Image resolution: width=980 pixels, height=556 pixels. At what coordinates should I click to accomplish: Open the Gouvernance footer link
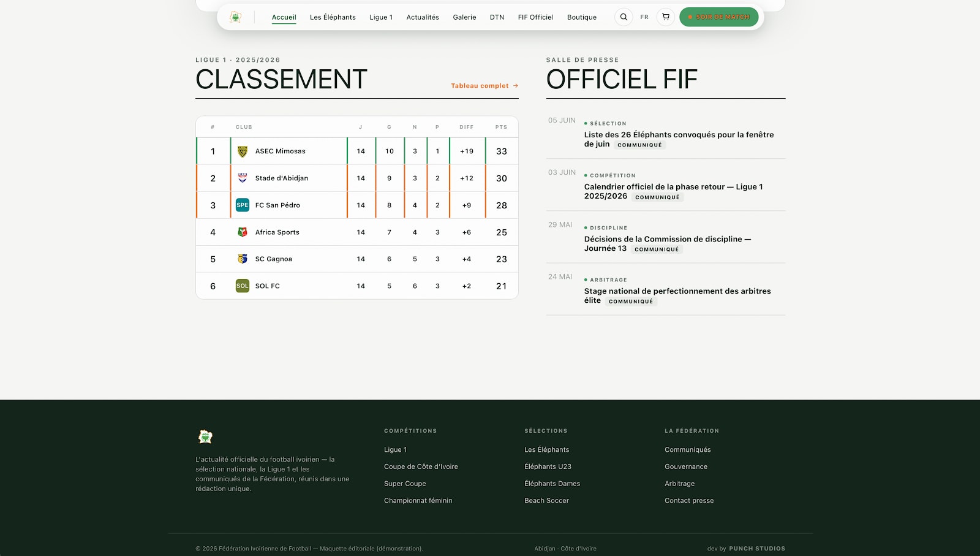pyautogui.click(x=686, y=467)
